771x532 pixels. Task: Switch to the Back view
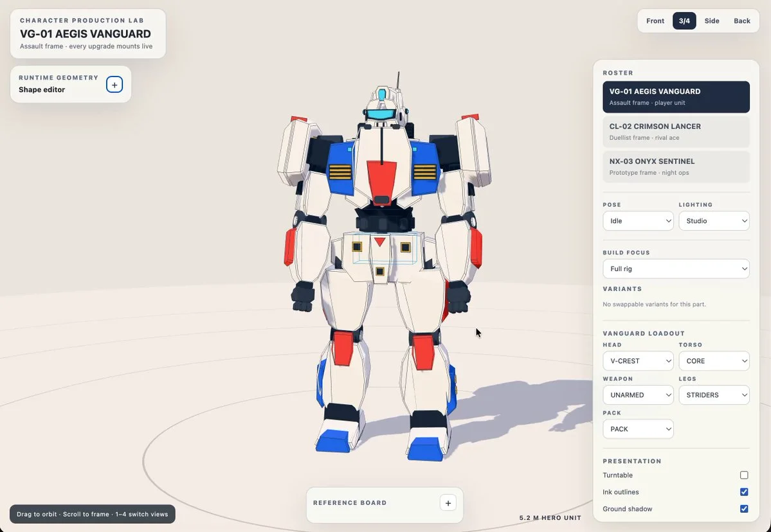(x=741, y=21)
